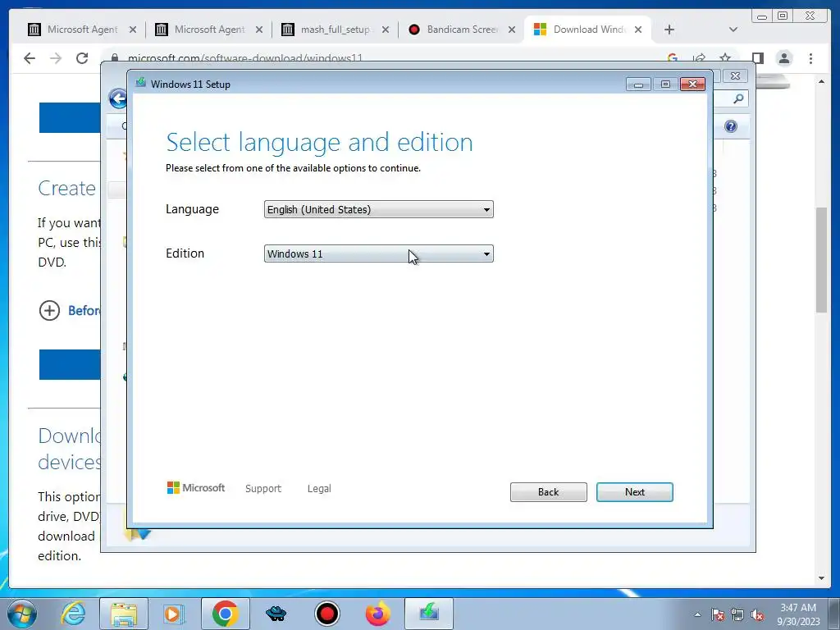Image resolution: width=840 pixels, height=630 pixels.
Task: Open Chrome profile avatar icon
Action: [x=784, y=58]
